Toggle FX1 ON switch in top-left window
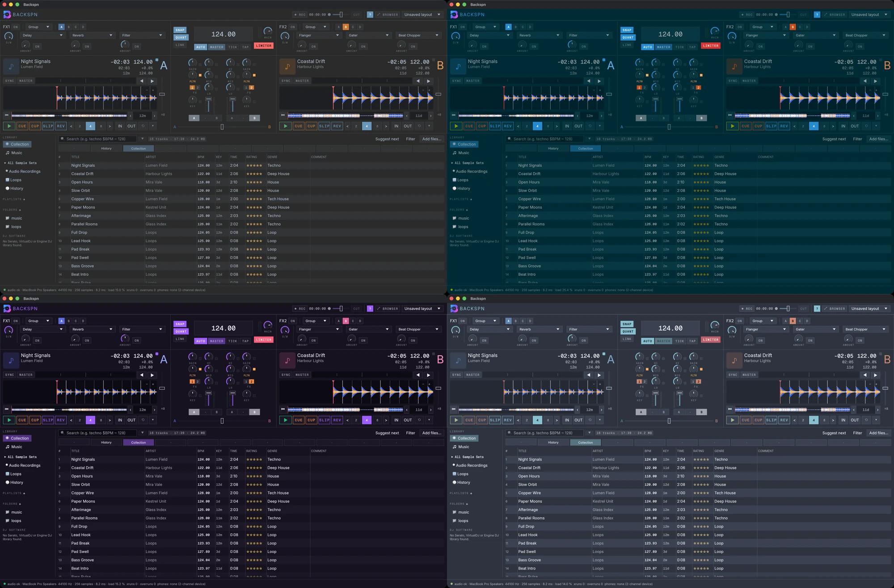This screenshot has width=894, height=588. (x=16, y=27)
